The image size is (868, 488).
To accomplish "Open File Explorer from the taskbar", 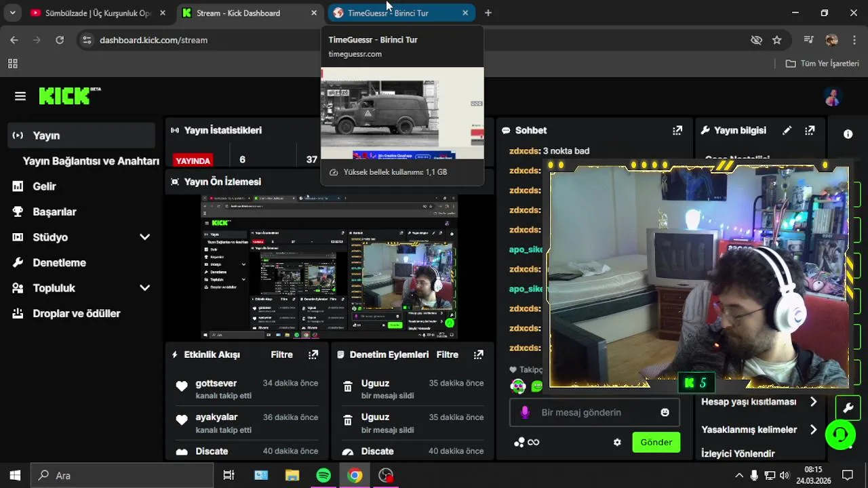I will [292, 475].
